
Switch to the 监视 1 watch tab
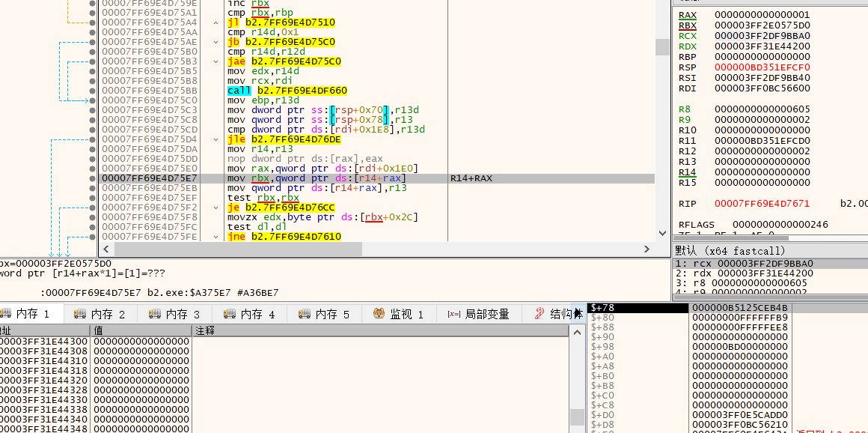[399, 314]
